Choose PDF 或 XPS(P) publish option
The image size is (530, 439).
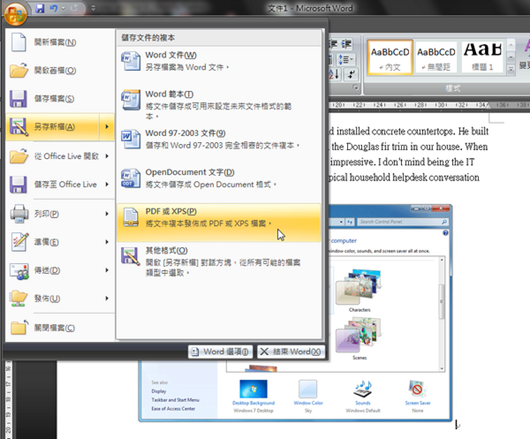(219, 222)
